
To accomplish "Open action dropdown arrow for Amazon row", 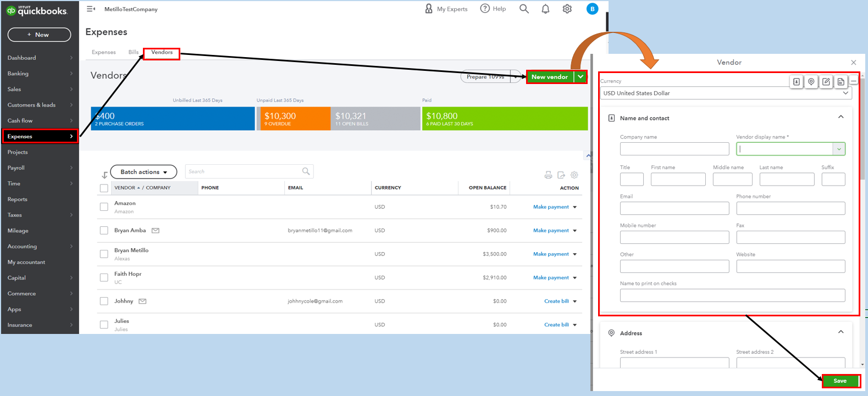I will point(575,207).
